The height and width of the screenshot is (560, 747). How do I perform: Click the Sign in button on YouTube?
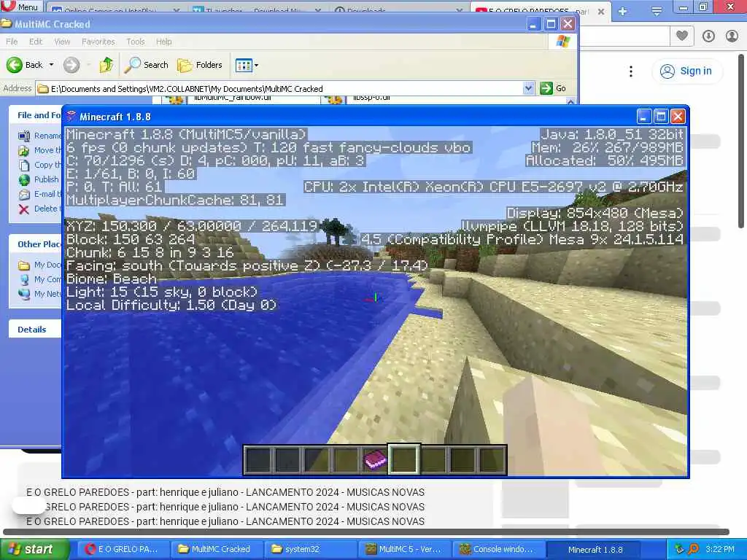[686, 71]
